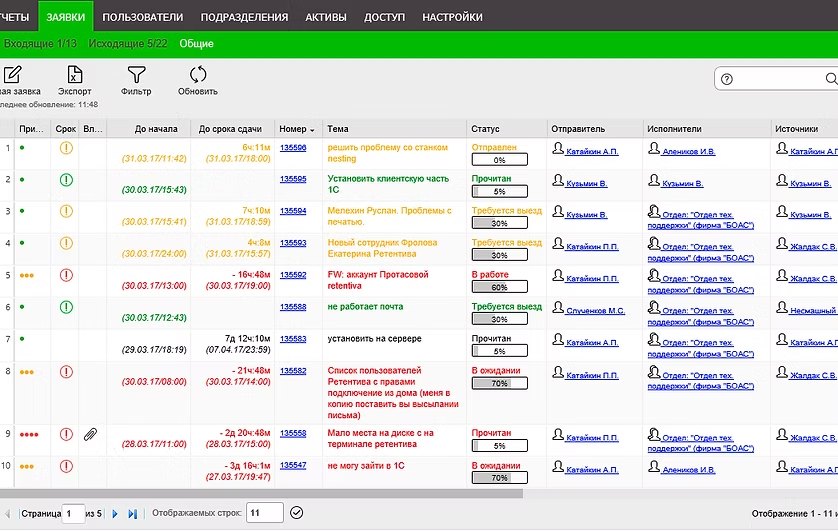
Task: Open request number 135547 link
Action: click(x=293, y=465)
